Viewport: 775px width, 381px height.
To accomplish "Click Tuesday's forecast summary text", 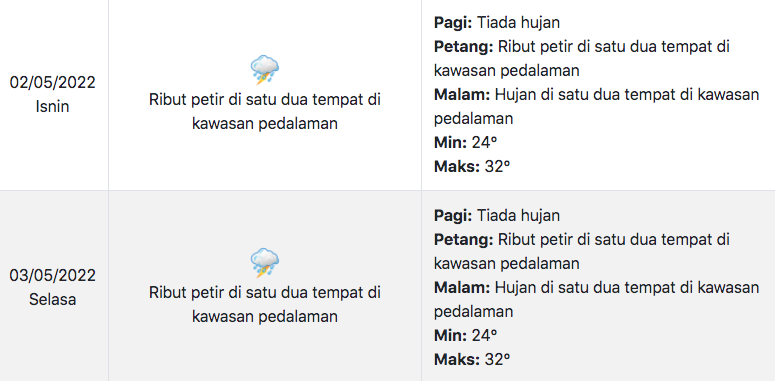I will 265,304.
